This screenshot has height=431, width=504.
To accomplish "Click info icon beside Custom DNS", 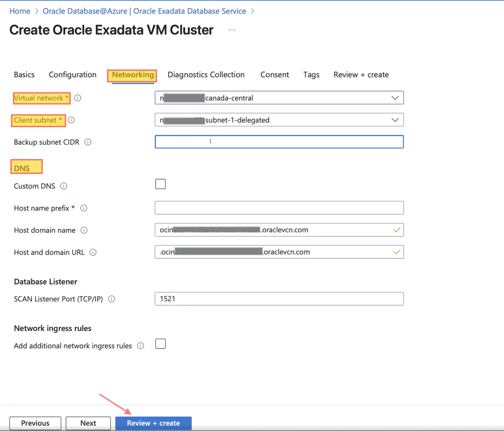I will [x=64, y=186].
